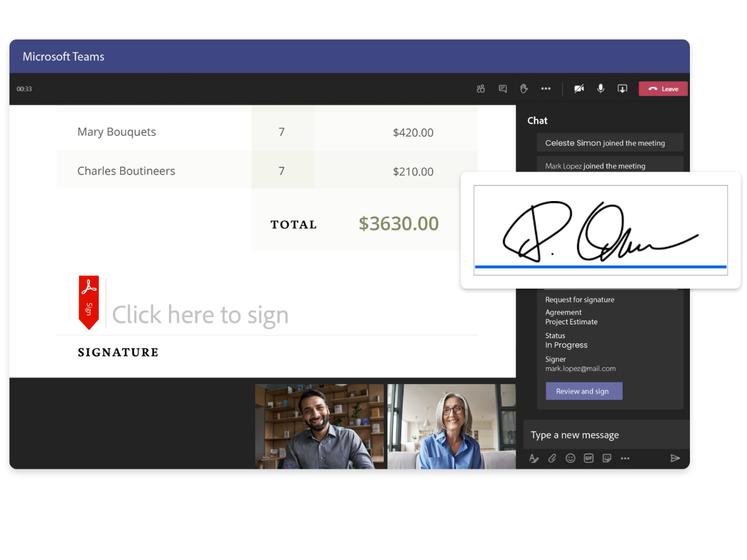Open the message format options icon
Viewport: 747px width, 560px height.
pos(534,458)
